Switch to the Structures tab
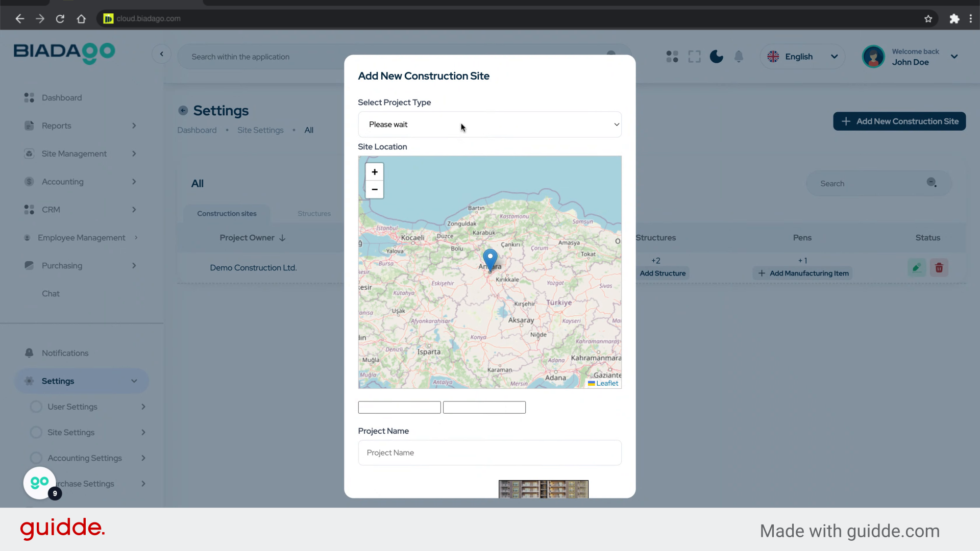The image size is (980, 551). pos(314,214)
